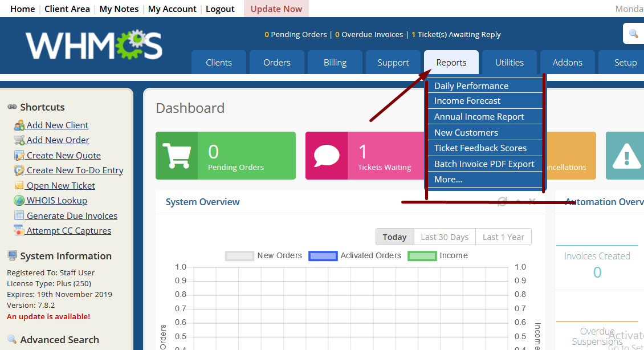The width and height of the screenshot is (644, 350).
Task: Click the warning triangle tile icon
Action: [x=626, y=156]
